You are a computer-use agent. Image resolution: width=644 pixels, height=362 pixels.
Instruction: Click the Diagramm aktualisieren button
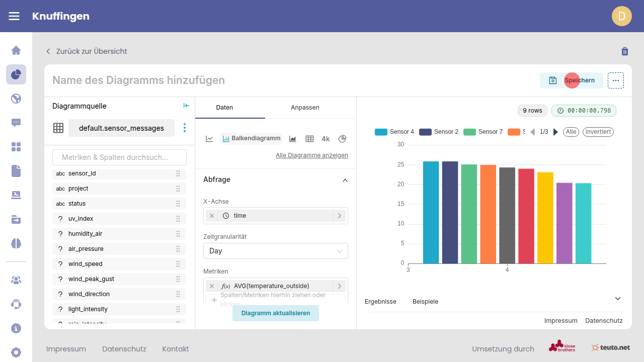click(x=275, y=313)
